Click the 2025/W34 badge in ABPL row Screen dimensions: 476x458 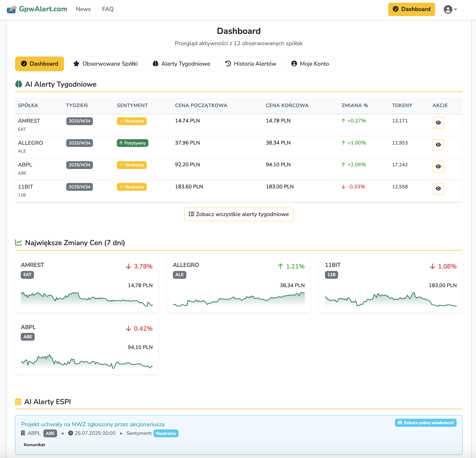coord(79,165)
